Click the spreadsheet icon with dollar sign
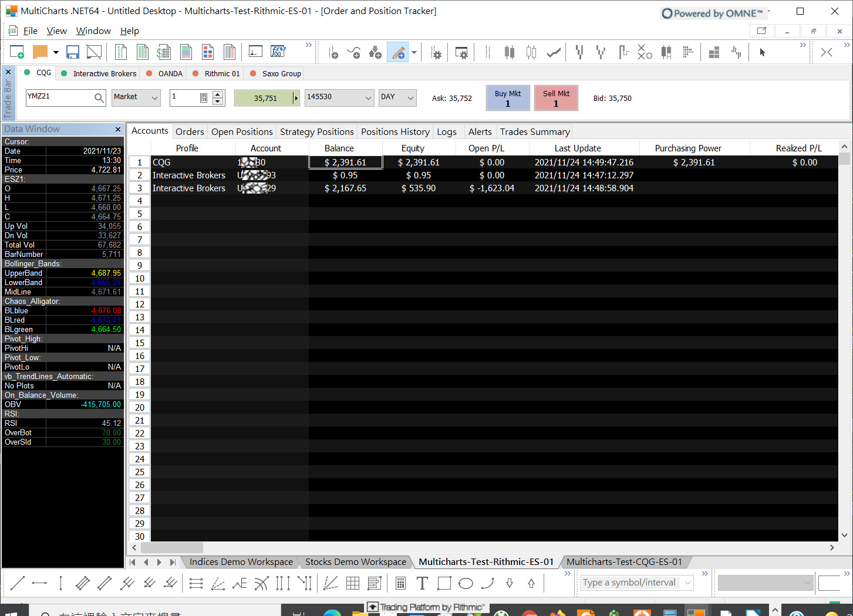Viewport: 853px width, 616px height. pyautogui.click(x=164, y=52)
